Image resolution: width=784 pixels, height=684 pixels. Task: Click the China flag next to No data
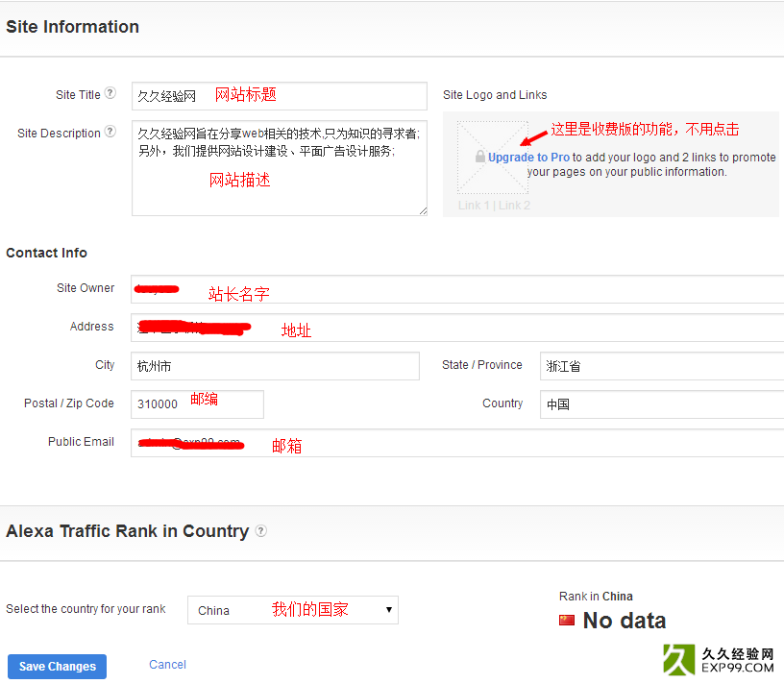568,621
